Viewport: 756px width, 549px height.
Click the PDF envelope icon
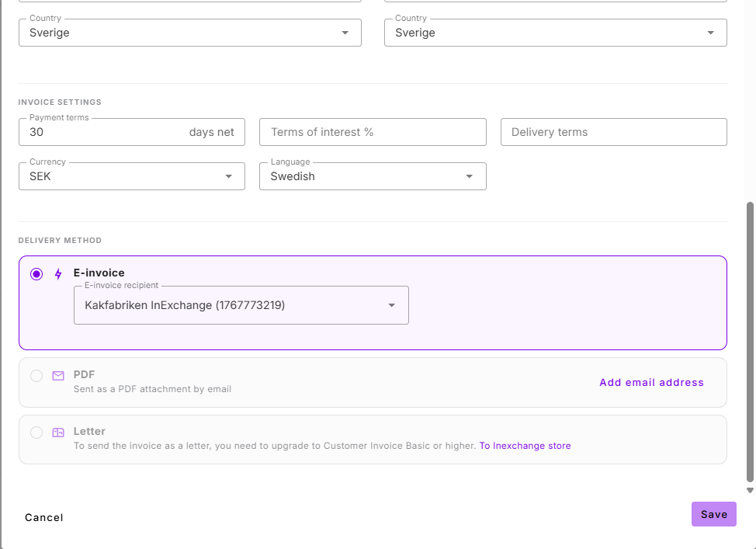coord(58,376)
